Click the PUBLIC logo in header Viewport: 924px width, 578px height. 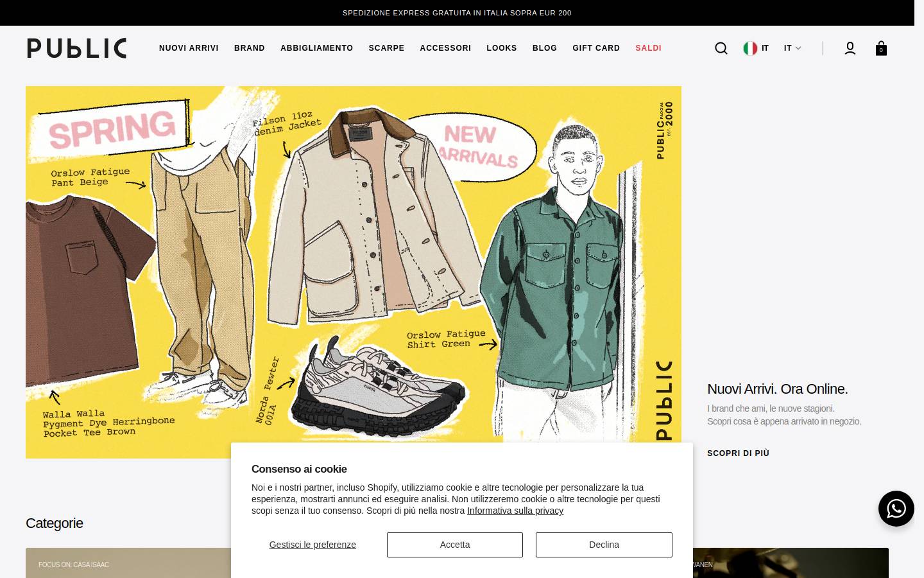[x=77, y=48]
